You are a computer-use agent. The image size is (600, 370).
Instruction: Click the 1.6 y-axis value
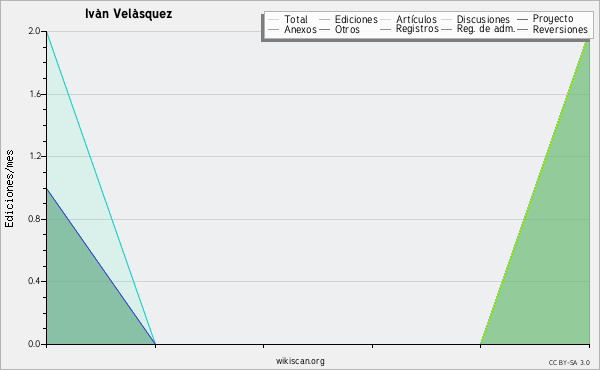(x=35, y=94)
